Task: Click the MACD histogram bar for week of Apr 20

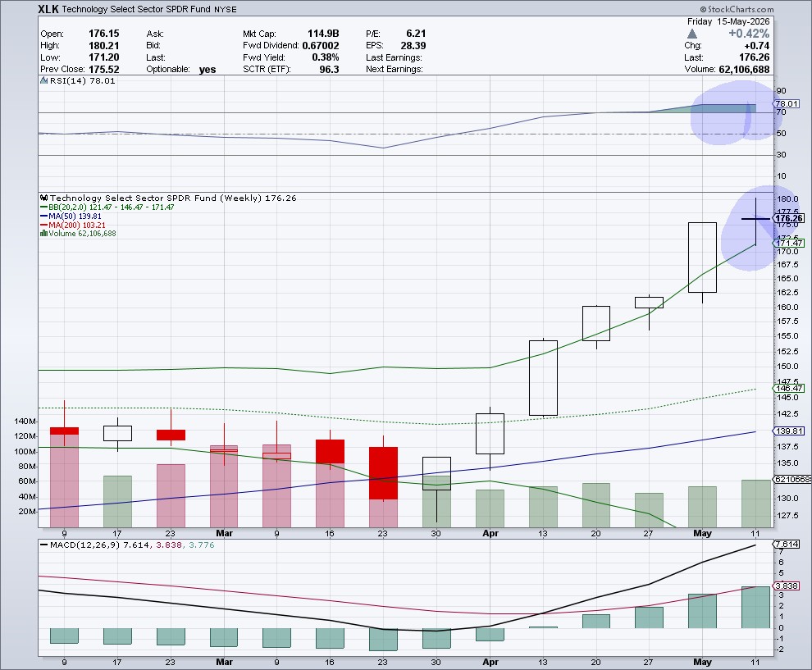Action: pyautogui.click(x=596, y=622)
